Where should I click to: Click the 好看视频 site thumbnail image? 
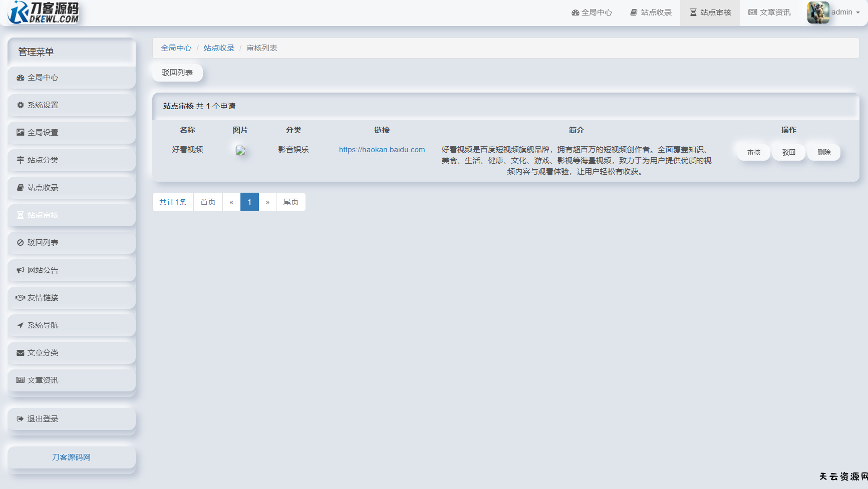click(240, 150)
